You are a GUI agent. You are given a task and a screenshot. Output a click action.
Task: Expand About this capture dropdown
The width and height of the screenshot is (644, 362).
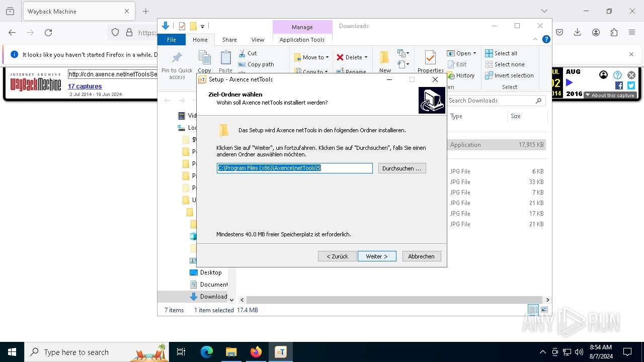[x=610, y=95]
